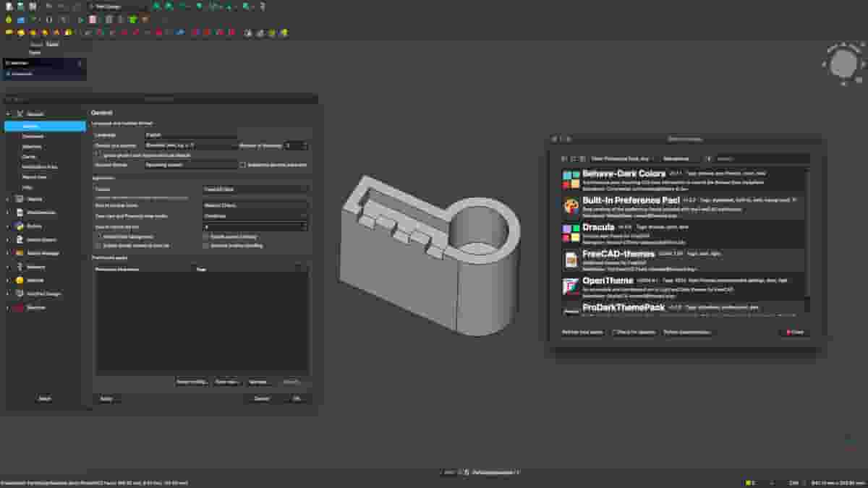Click the navigation cube in the viewport

(x=843, y=65)
